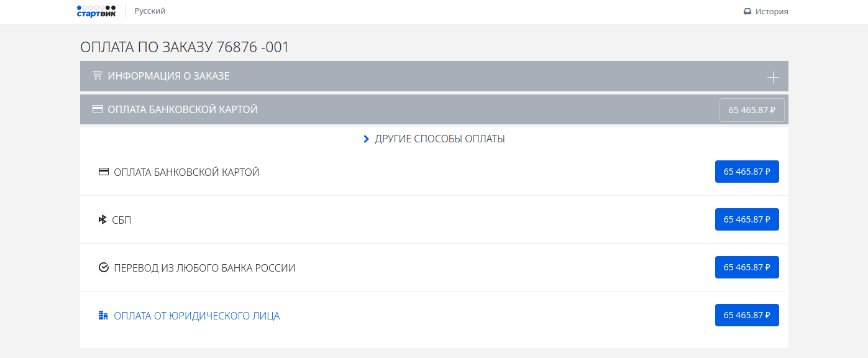This screenshot has width=868, height=358.
Task: Open the История menu item
Action: pyautogui.click(x=772, y=11)
